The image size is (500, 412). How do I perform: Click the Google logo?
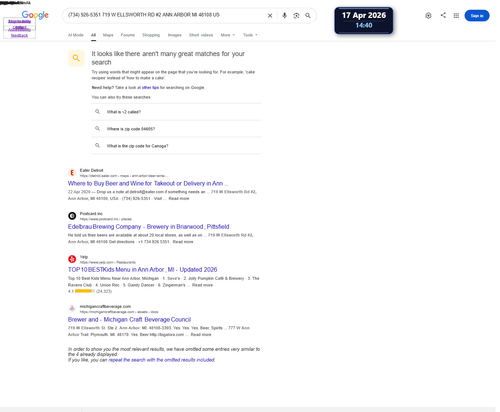(35, 15)
